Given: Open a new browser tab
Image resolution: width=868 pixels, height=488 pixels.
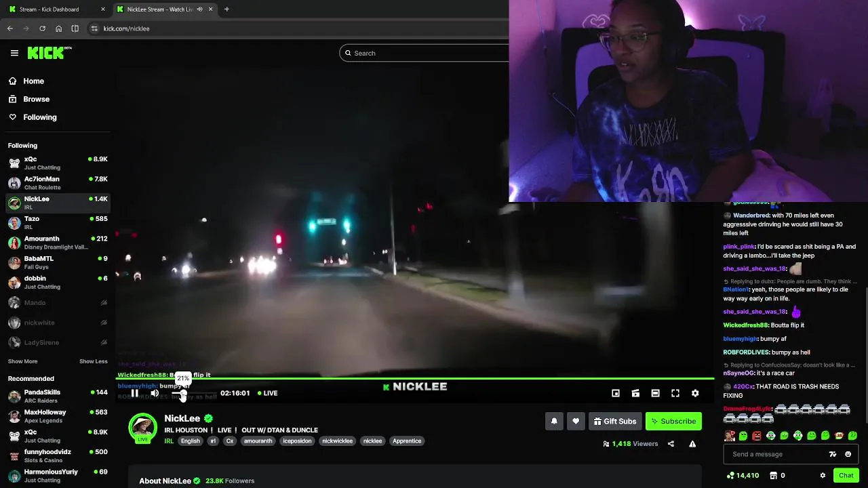Looking at the screenshot, I should [226, 9].
